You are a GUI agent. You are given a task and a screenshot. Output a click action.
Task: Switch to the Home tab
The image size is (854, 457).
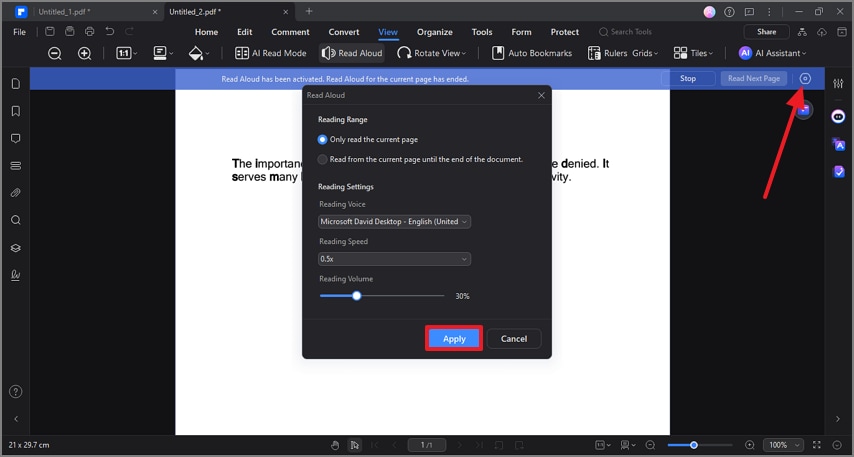coord(206,32)
